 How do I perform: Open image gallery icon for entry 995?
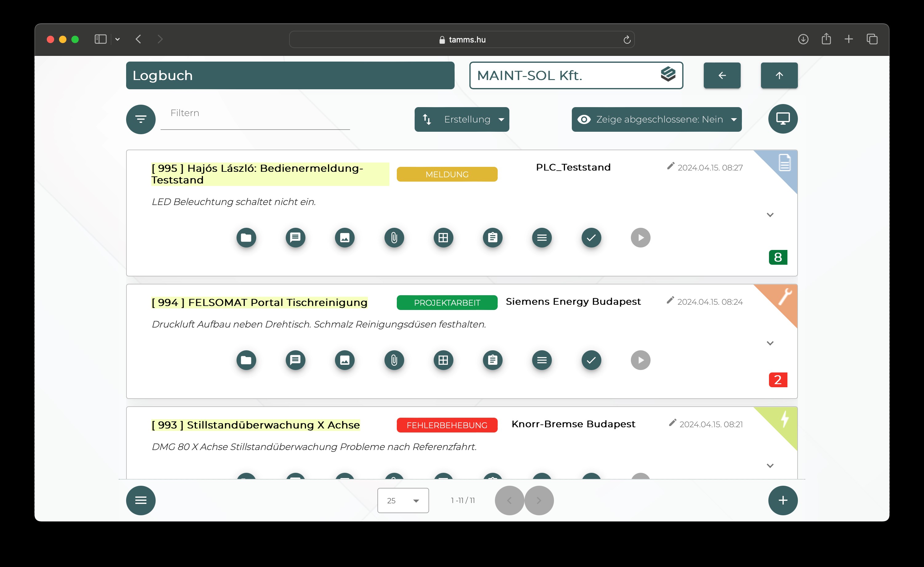pos(345,238)
